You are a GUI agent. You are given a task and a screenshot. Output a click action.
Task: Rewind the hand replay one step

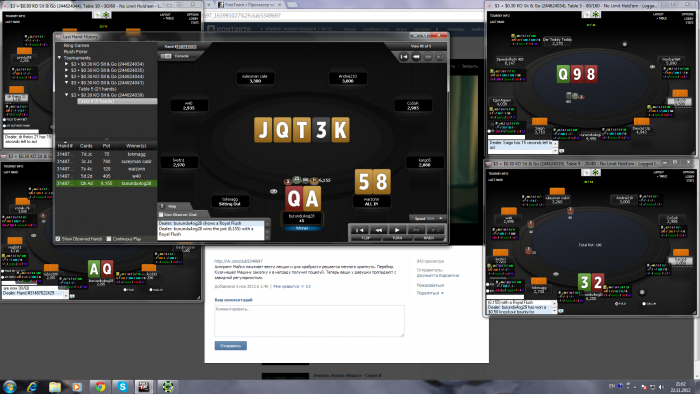379,230
